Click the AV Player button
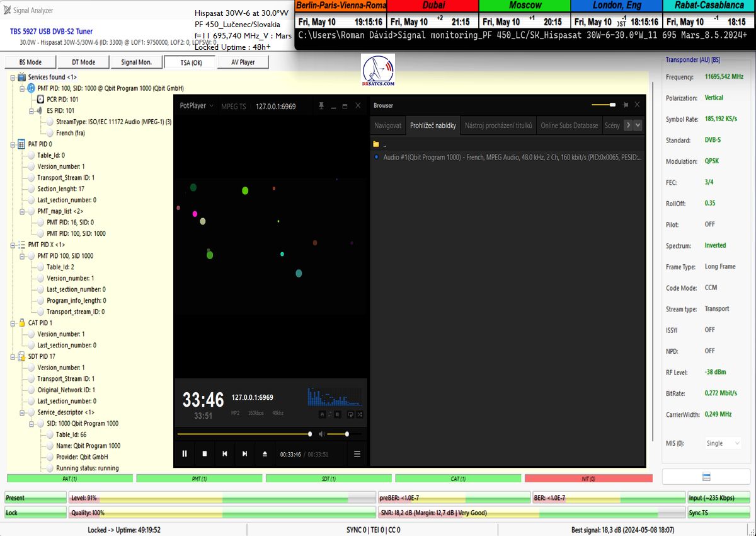This screenshot has height=536, width=756. (243, 62)
